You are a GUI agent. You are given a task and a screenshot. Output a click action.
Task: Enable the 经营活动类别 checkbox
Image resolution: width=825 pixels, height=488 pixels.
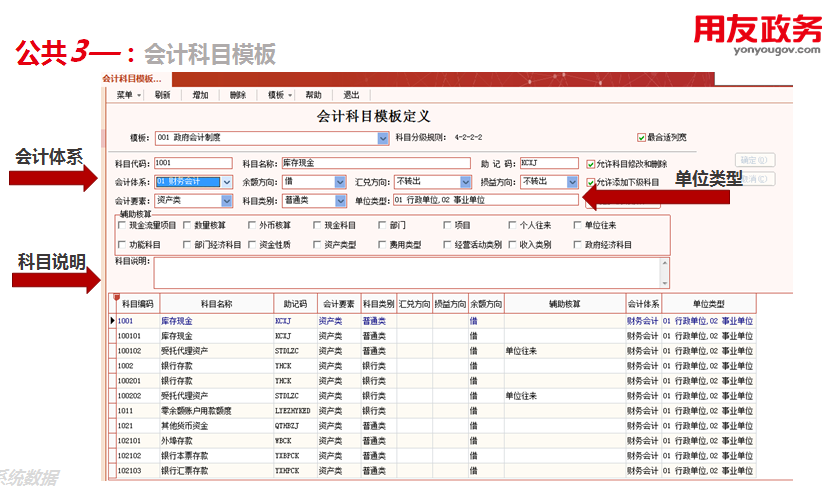[x=447, y=245]
